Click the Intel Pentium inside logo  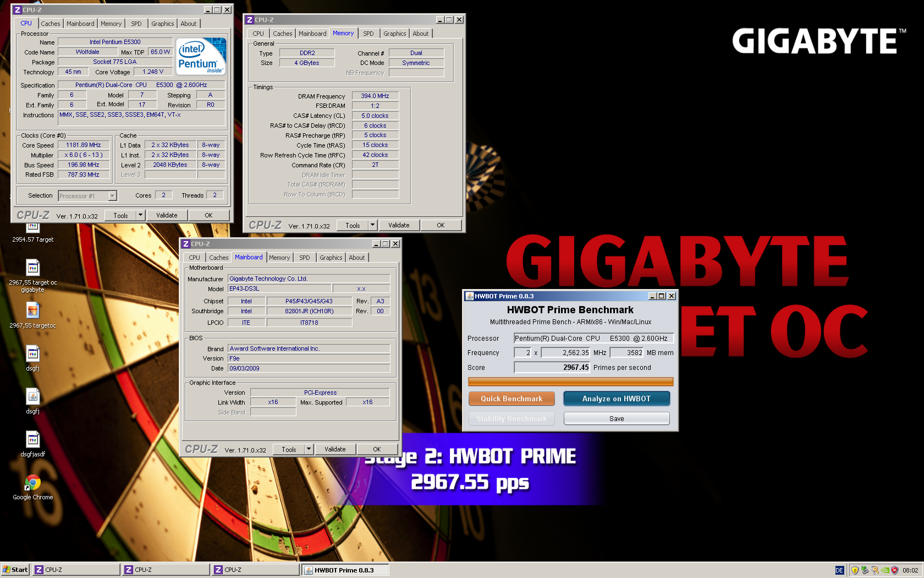tap(201, 56)
